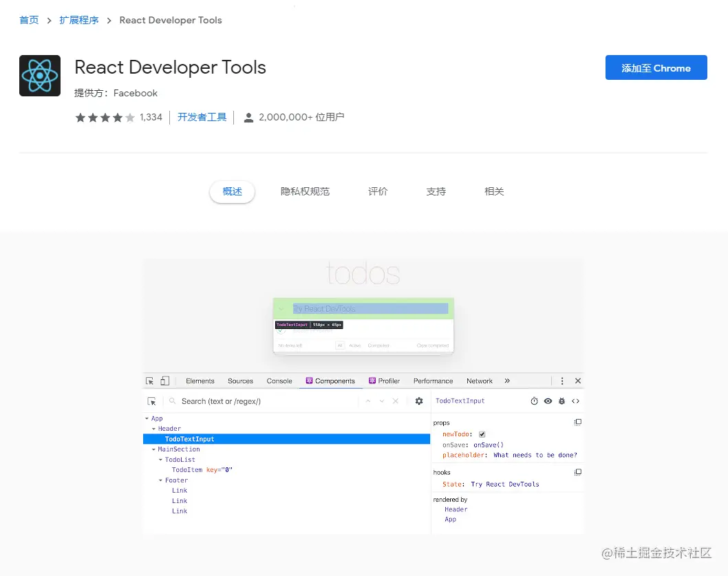Open the 隐私权规范 tab

pyautogui.click(x=305, y=191)
